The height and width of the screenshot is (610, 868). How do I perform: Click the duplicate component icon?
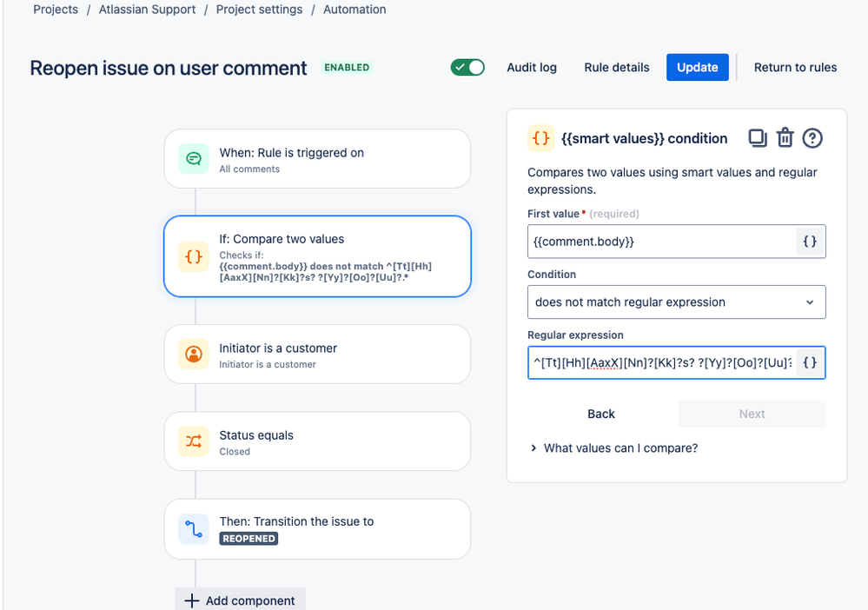click(758, 138)
